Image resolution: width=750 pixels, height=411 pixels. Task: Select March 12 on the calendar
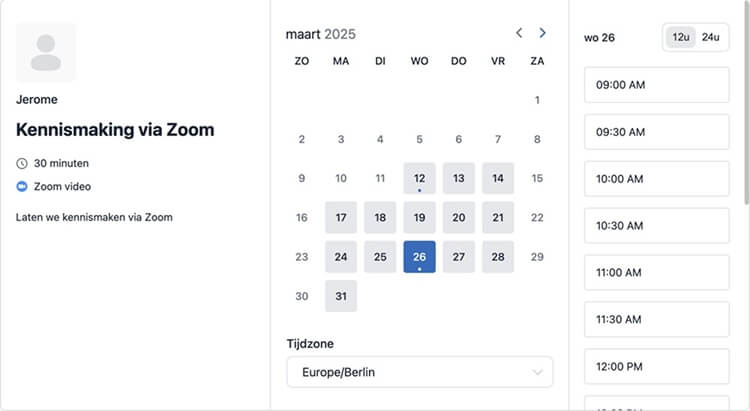click(x=419, y=178)
